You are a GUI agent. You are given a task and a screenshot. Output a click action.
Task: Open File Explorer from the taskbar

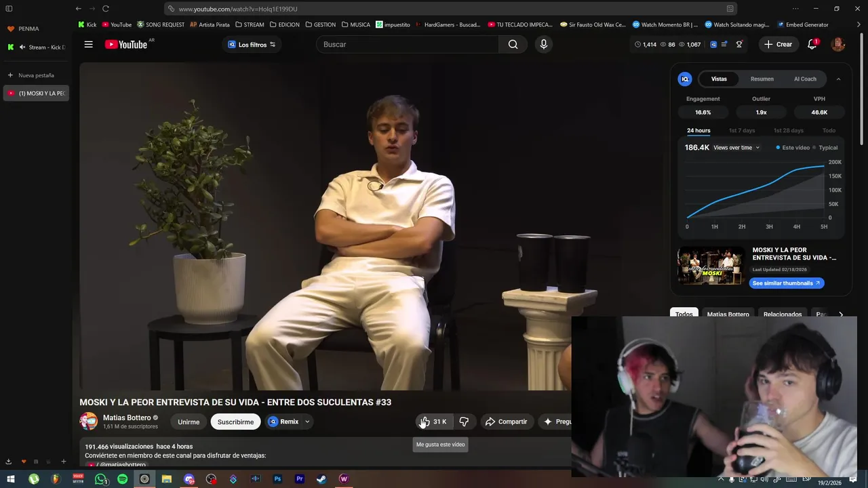(166, 479)
